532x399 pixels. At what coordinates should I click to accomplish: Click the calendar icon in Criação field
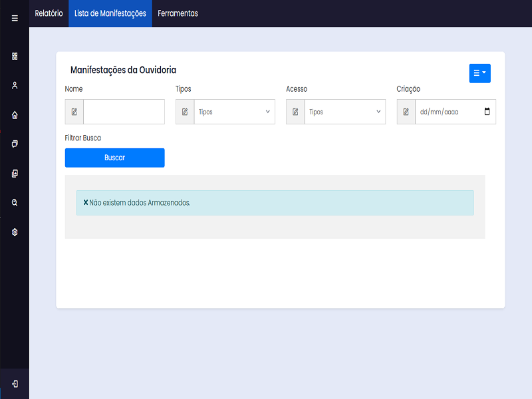[x=487, y=112]
